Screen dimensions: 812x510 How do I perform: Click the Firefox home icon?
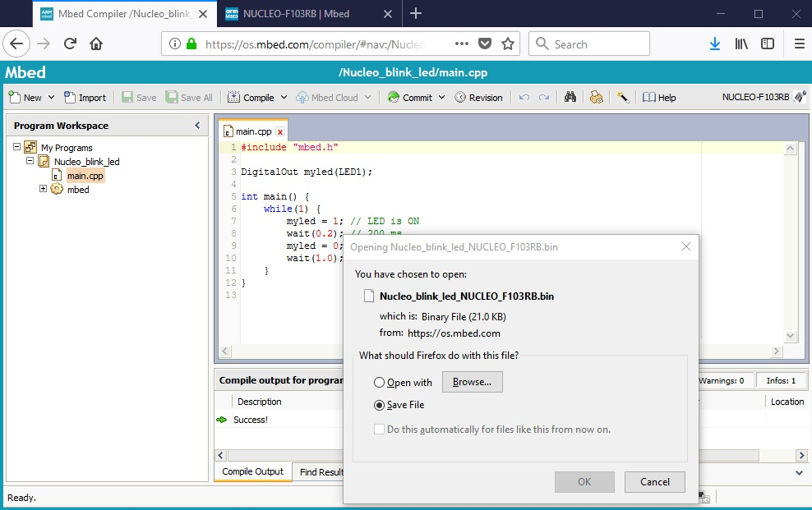[x=96, y=44]
